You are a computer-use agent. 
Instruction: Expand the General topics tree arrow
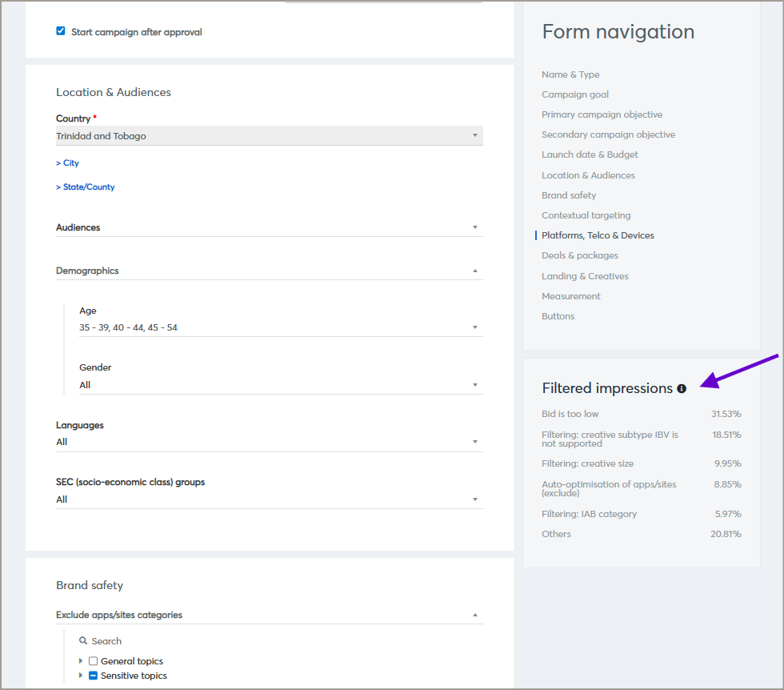81,661
